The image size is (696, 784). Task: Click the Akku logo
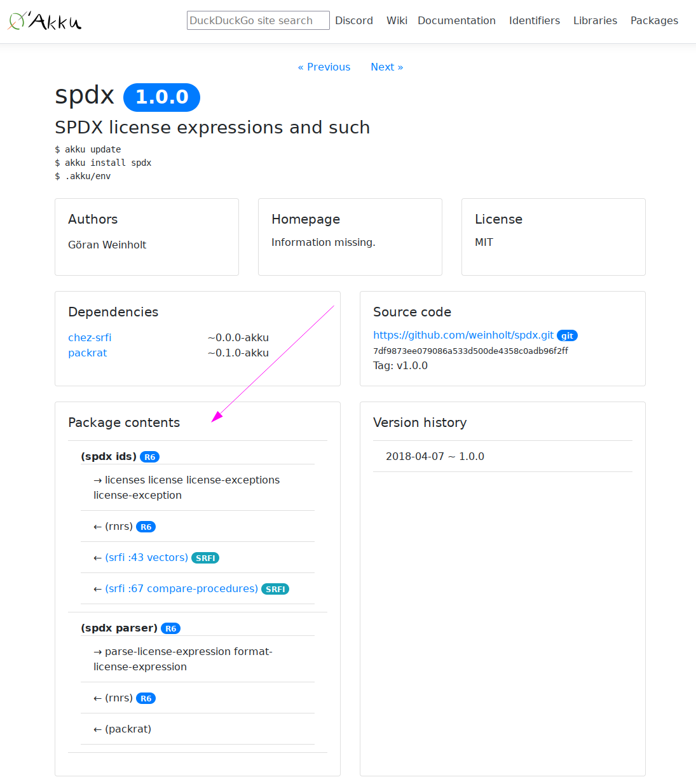pyautogui.click(x=43, y=20)
